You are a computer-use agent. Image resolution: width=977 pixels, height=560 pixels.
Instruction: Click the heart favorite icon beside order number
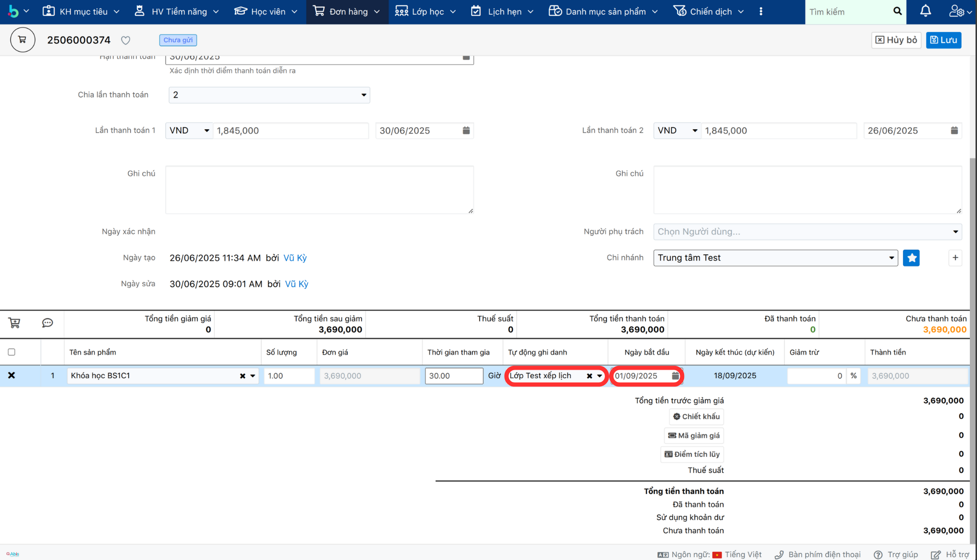(x=125, y=41)
